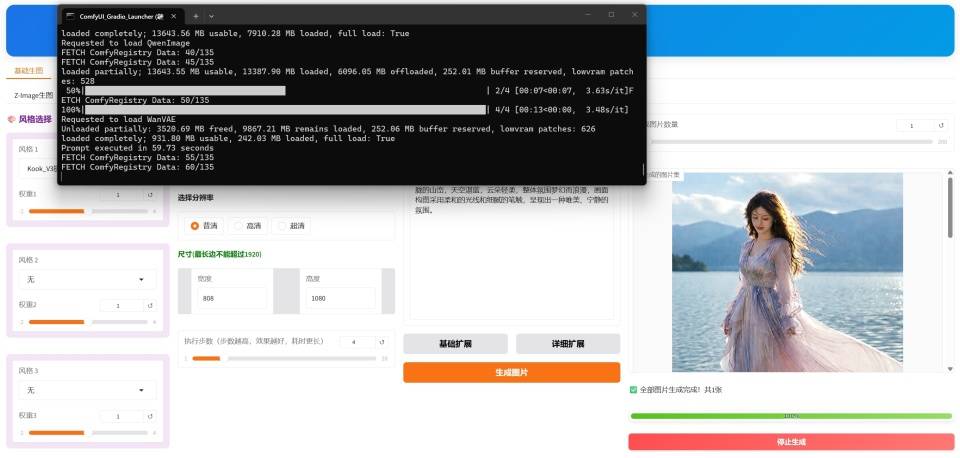Adjust the 权重1 slider

(x=88, y=211)
